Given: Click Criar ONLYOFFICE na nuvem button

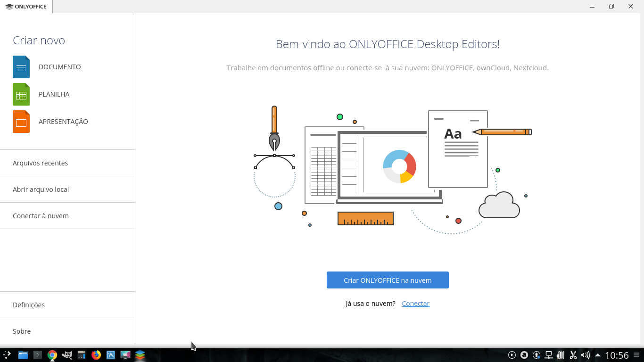Looking at the screenshot, I should [x=388, y=280].
